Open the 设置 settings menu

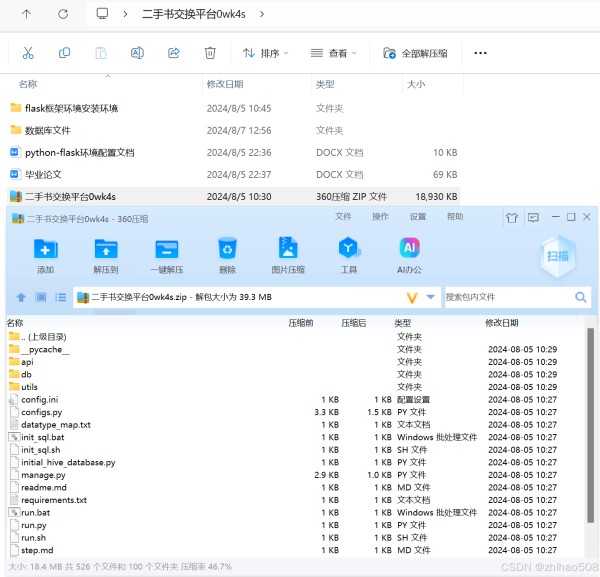tap(417, 216)
